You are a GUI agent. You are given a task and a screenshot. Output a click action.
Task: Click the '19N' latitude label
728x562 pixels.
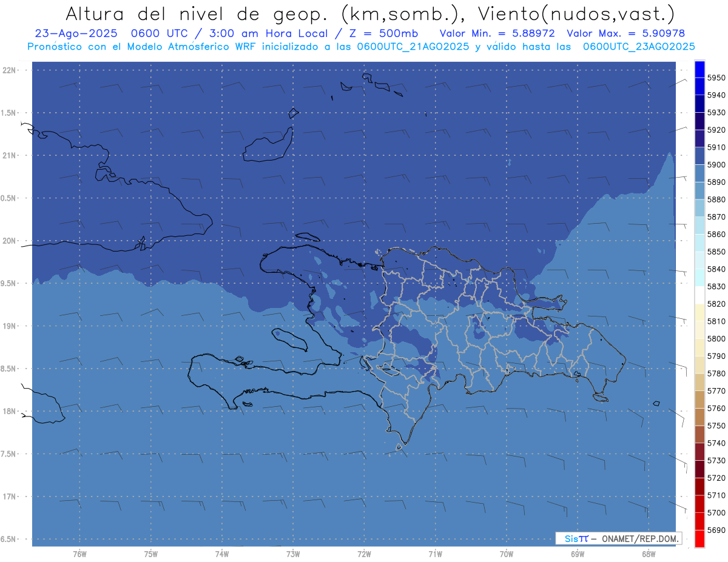click(x=10, y=326)
